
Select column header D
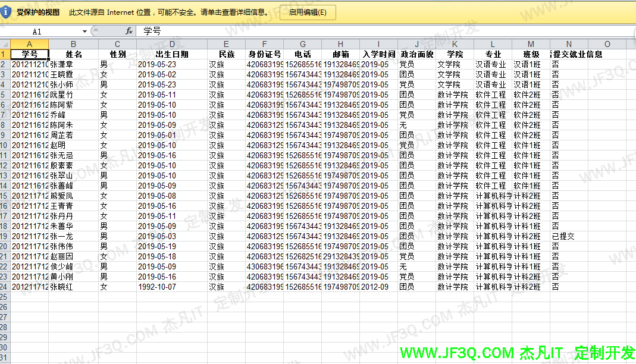click(171, 43)
